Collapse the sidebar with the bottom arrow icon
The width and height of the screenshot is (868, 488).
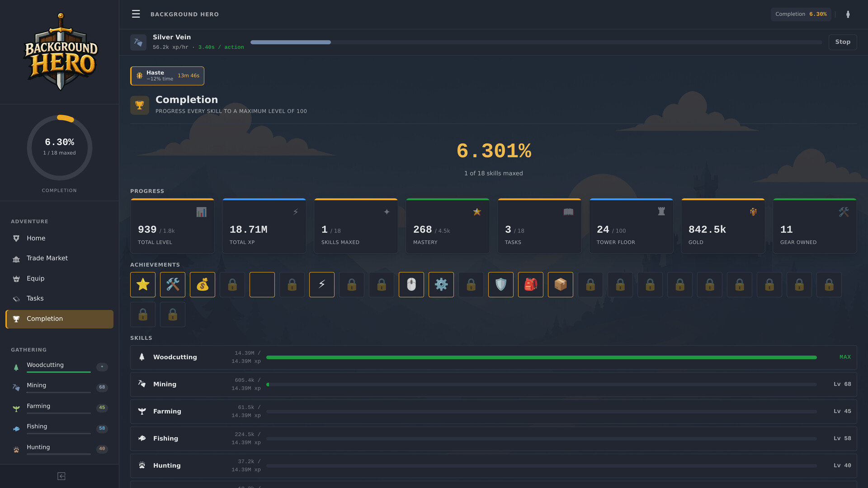coord(61,476)
